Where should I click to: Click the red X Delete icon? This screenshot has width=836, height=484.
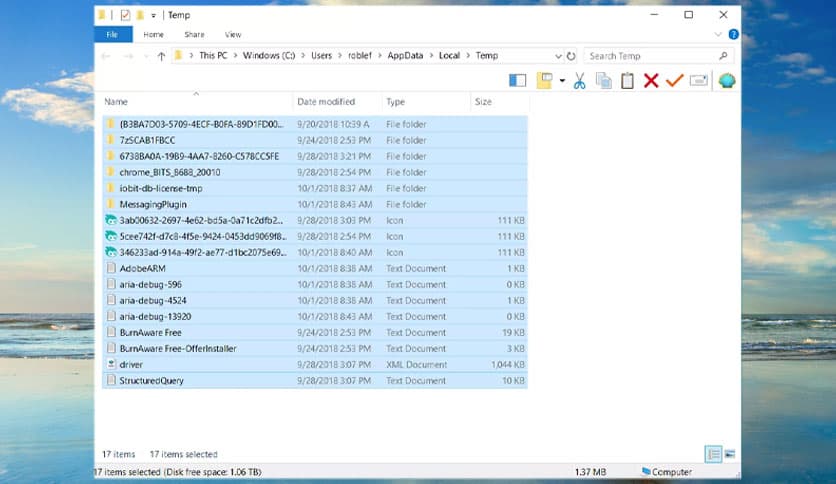coord(651,81)
